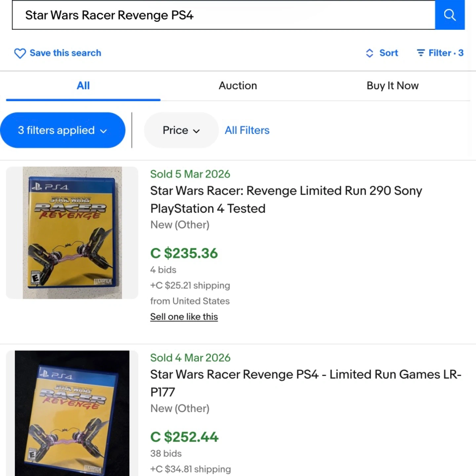Select the All tab
Screen dimensions: 476x476
coord(83,86)
